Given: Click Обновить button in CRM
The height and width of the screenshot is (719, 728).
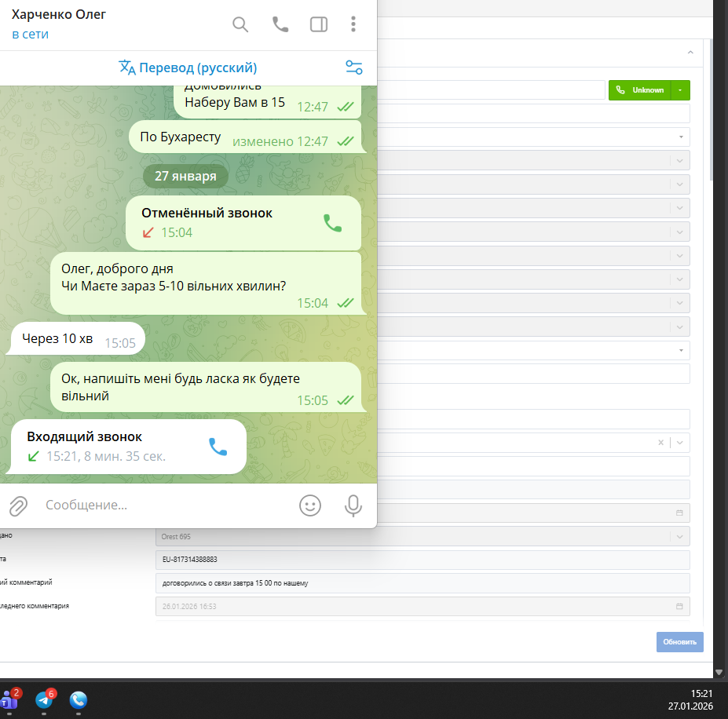Looking at the screenshot, I should (x=680, y=642).
